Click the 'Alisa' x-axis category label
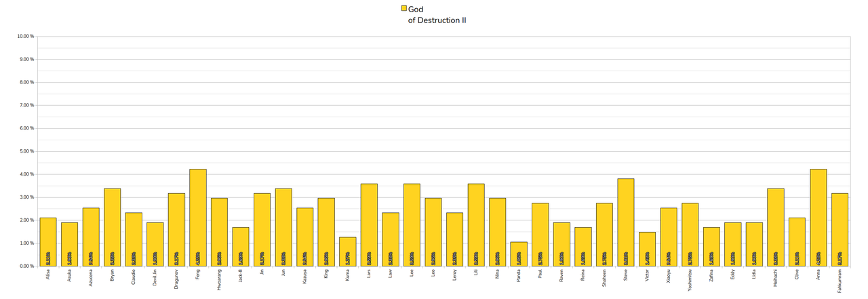This screenshot has width=868, height=299. (48, 275)
